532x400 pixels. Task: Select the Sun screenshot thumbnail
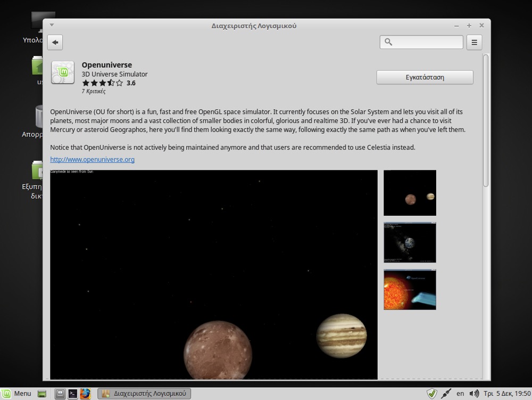click(410, 289)
